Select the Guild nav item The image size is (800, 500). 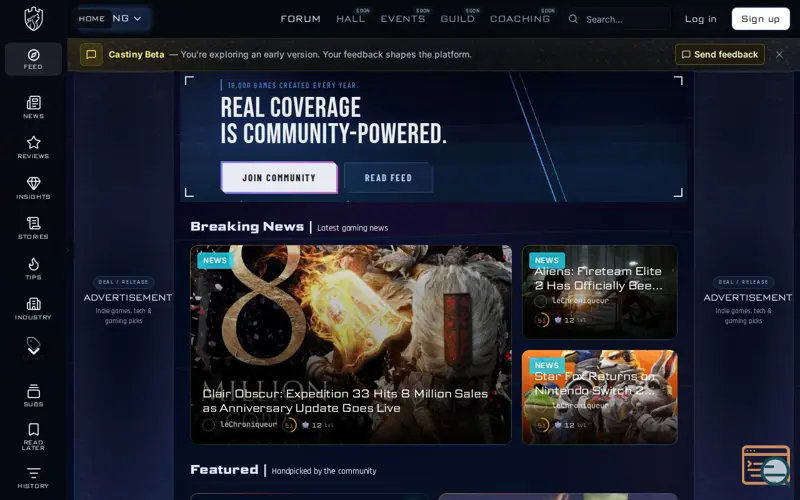(x=458, y=19)
